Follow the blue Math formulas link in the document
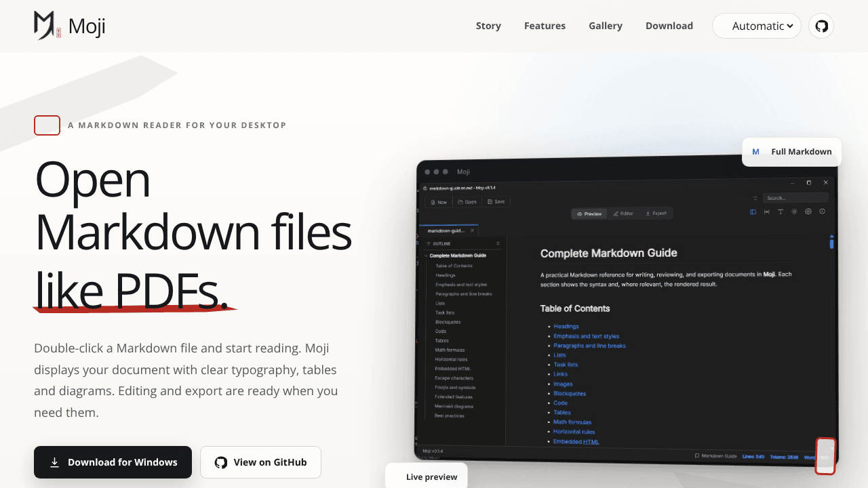 coord(572,422)
